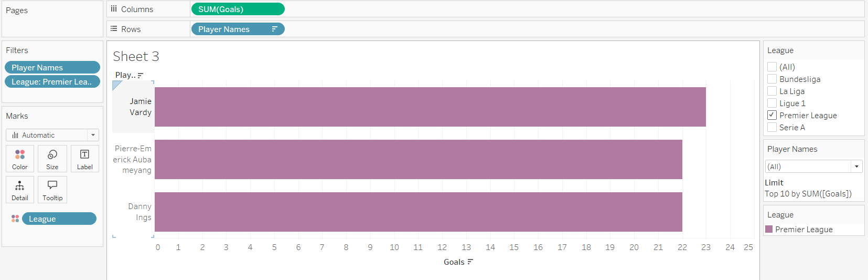
Task: Click the Player Names filter pill
Action: click(52, 67)
